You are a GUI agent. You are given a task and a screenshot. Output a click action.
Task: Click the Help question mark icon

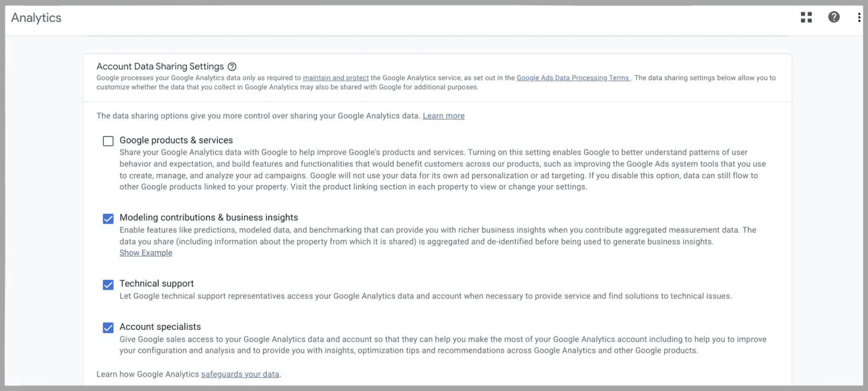(x=834, y=17)
